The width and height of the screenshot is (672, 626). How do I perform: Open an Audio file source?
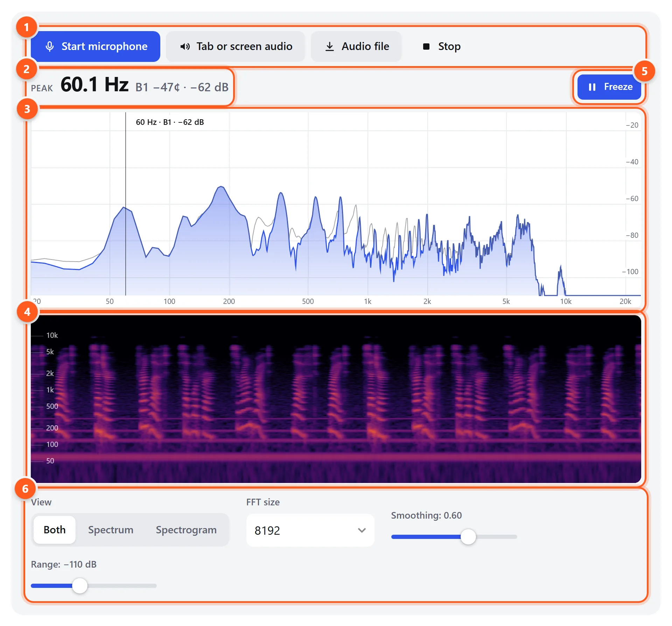356,47
